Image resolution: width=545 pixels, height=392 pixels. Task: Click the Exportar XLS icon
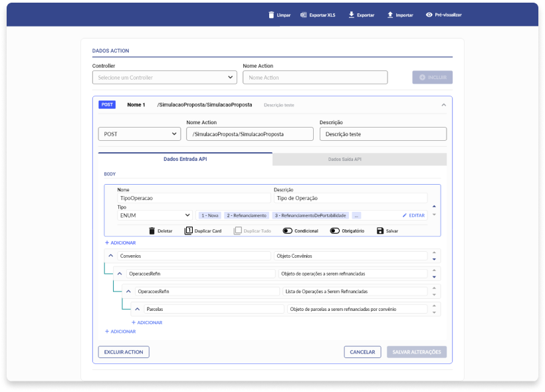(x=303, y=15)
